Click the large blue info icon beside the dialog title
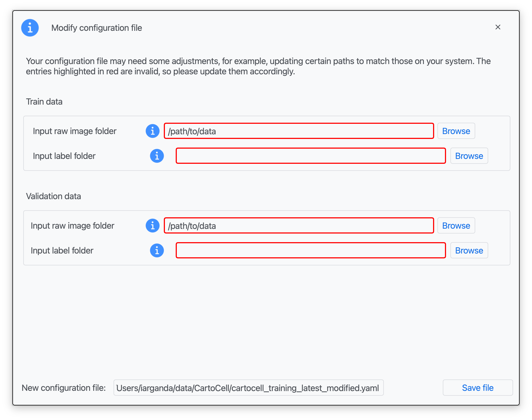The height and width of the screenshot is (420, 532). click(x=30, y=28)
